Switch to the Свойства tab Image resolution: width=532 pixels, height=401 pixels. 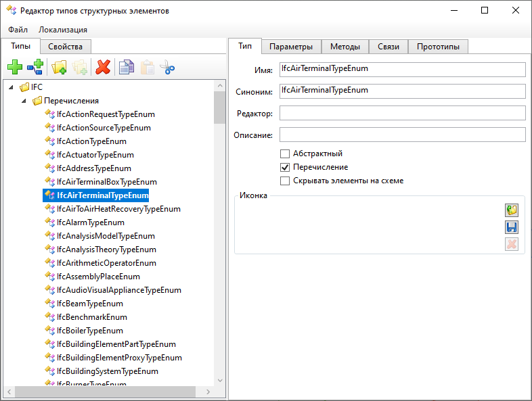tap(66, 47)
